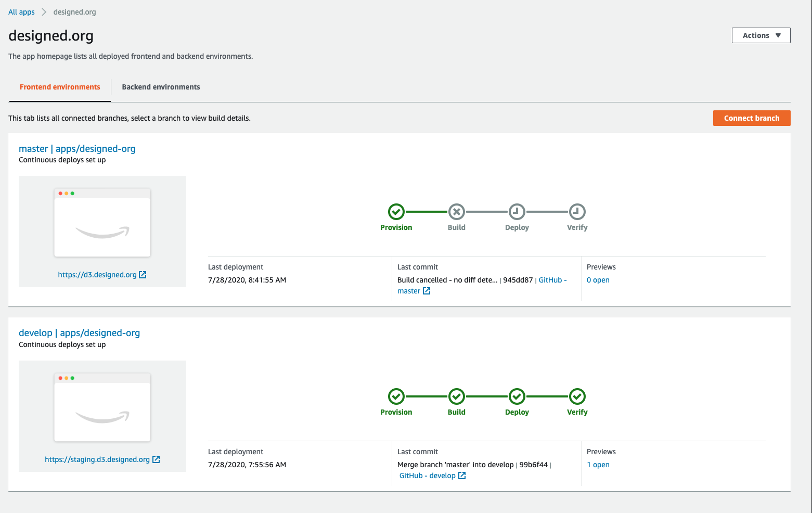Click 'Merge branch 'master' into develop' text

coord(456,465)
